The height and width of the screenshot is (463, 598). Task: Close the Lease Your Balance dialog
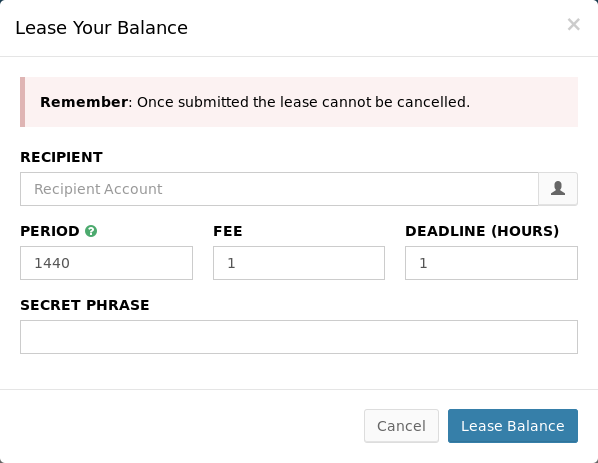click(574, 24)
